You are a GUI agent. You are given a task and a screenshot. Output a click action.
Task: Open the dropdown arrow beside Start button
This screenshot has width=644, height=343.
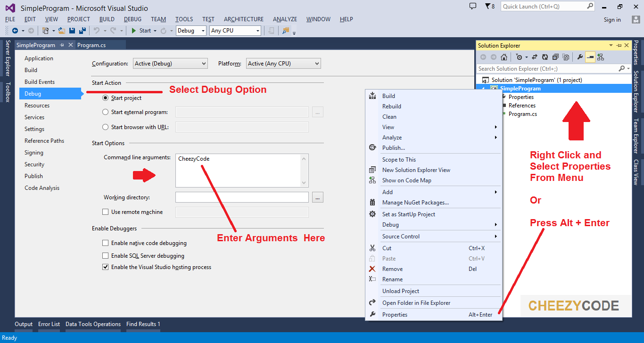click(x=155, y=31)
